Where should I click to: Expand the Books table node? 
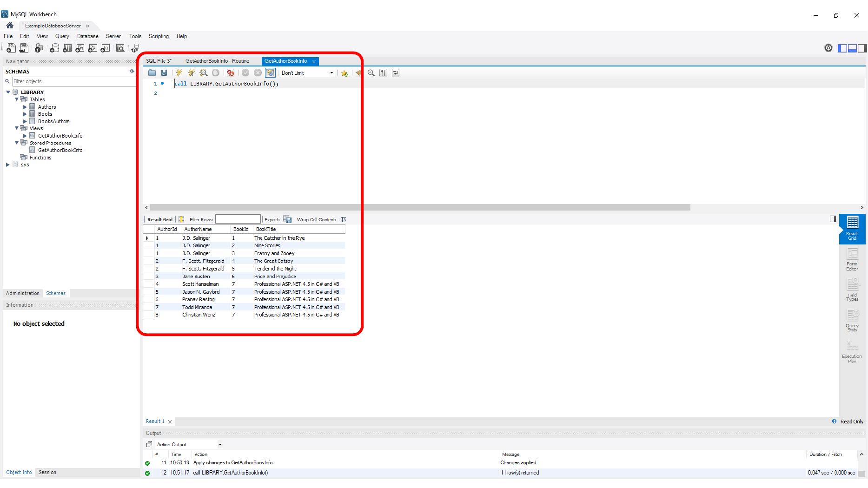pos(25,114)
